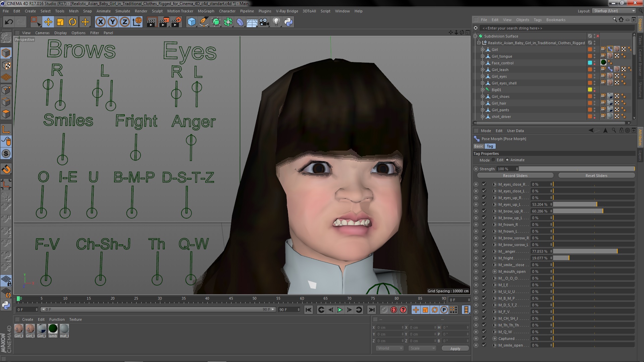Click the Camera object icon
The image size is (644, 362).
[x=264, y=22]
